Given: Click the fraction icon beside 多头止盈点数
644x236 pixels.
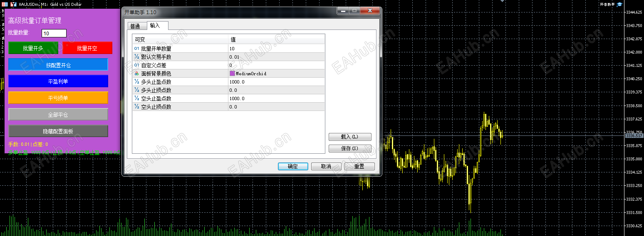Looking at the screenshot, I should coord(136,82).
